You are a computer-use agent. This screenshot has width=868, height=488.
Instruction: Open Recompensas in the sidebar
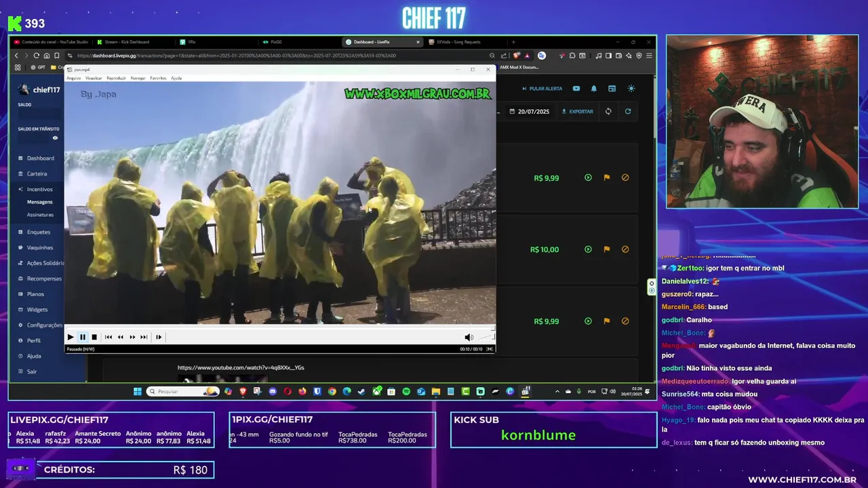pyautogui.click(x=44, y=279)
